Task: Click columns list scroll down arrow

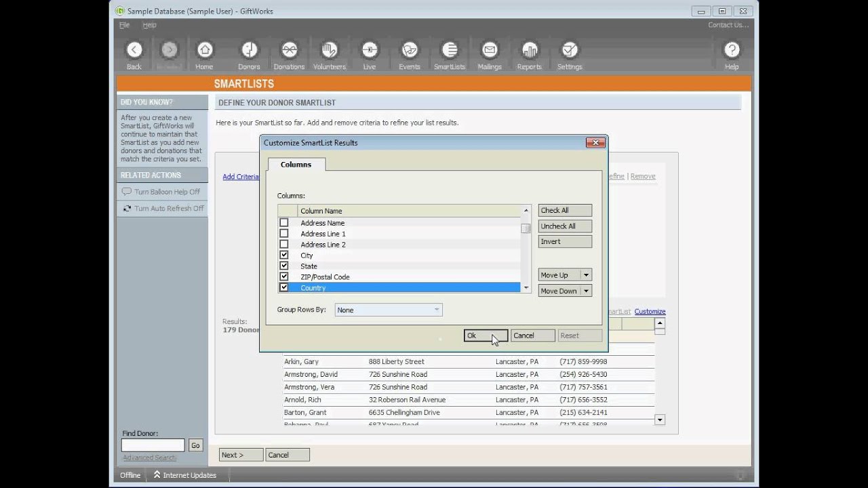Action: [526, 288]
